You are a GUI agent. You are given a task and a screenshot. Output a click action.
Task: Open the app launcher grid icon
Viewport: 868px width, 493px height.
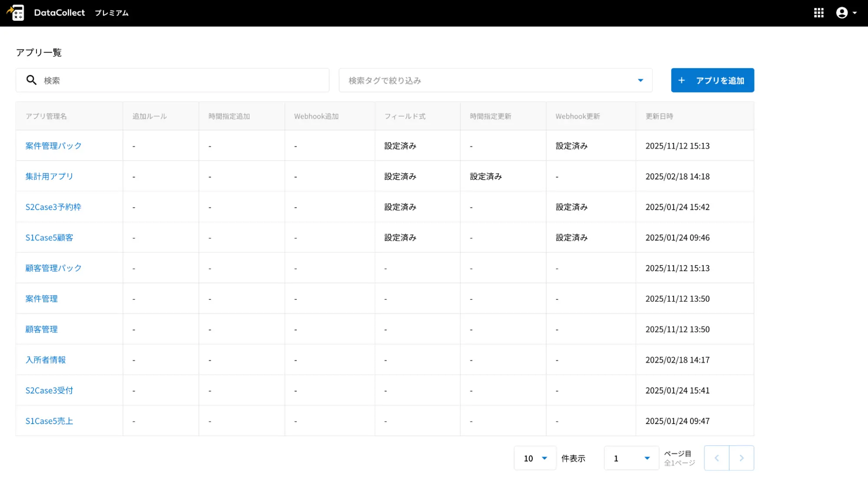[818, 13]
